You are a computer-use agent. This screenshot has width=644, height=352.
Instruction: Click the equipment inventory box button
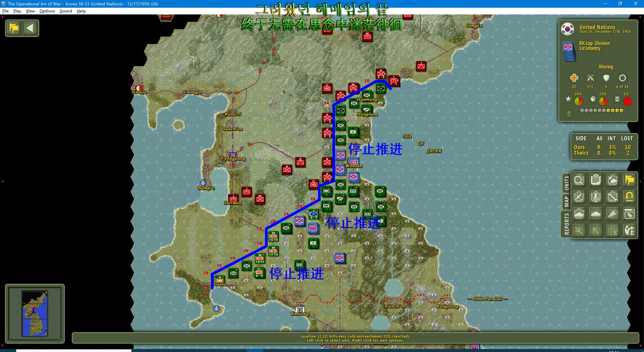point(629,214)
